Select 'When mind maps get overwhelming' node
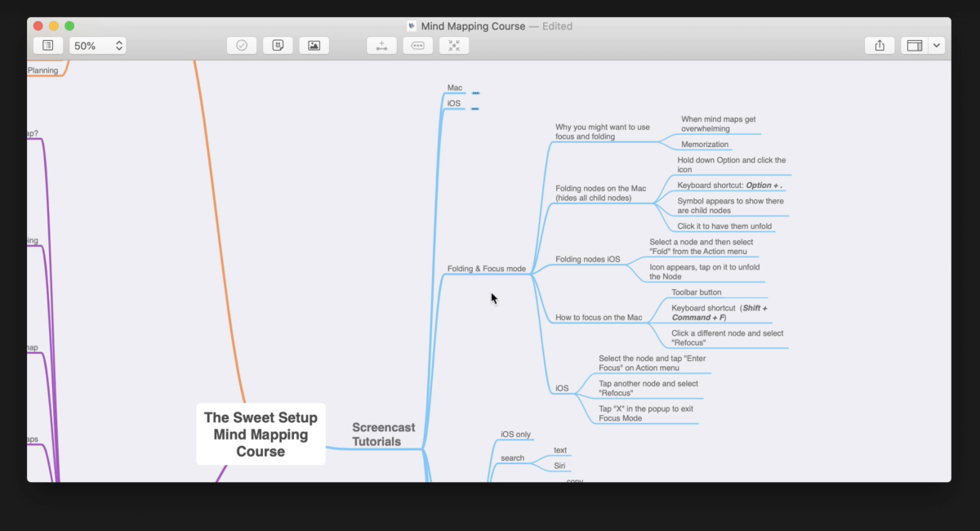The width and height of the screenshot is (980, 531). point(719,123)
